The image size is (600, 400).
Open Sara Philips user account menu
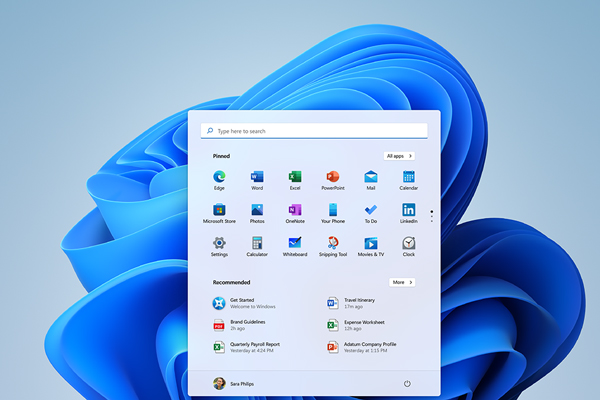pos(233,384)
